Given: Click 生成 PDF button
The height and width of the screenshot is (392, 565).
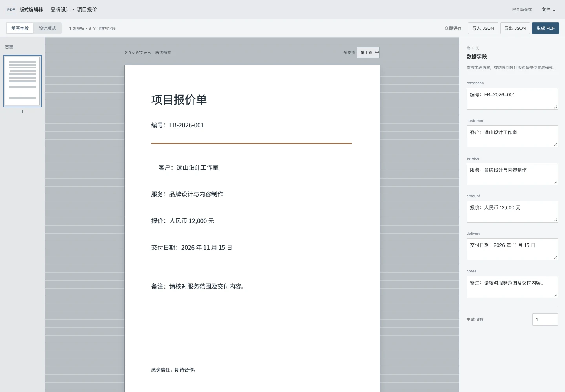Looking at the screenshot, I should click(x=545, y=28).
